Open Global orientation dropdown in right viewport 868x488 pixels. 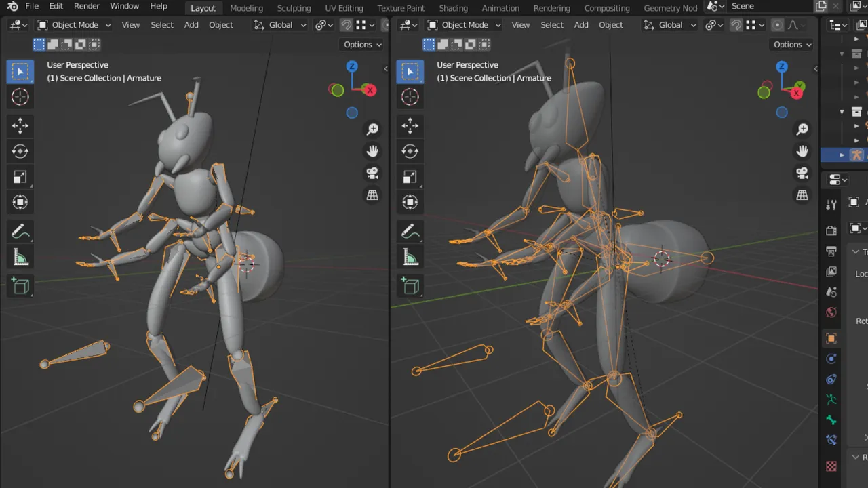coord(670,25)
